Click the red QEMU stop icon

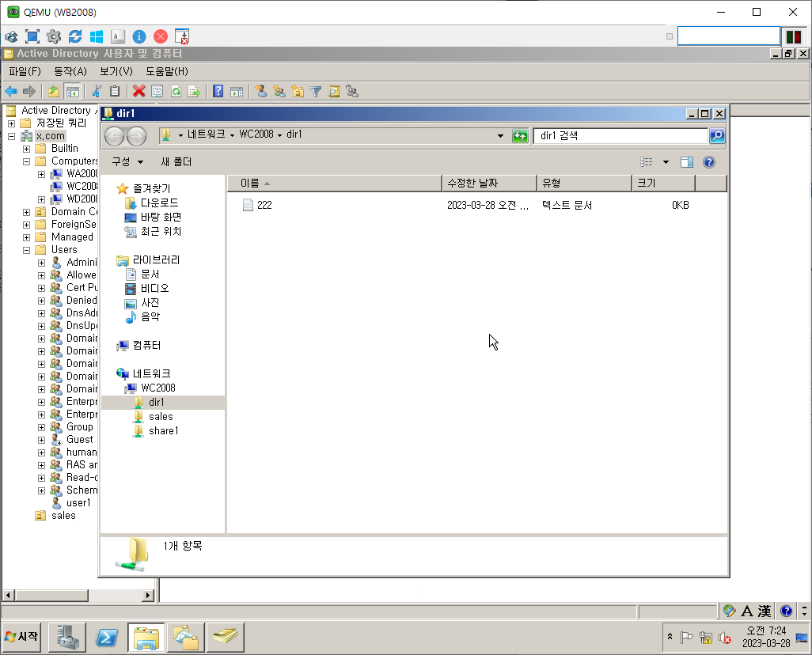[x=161, y=36]
